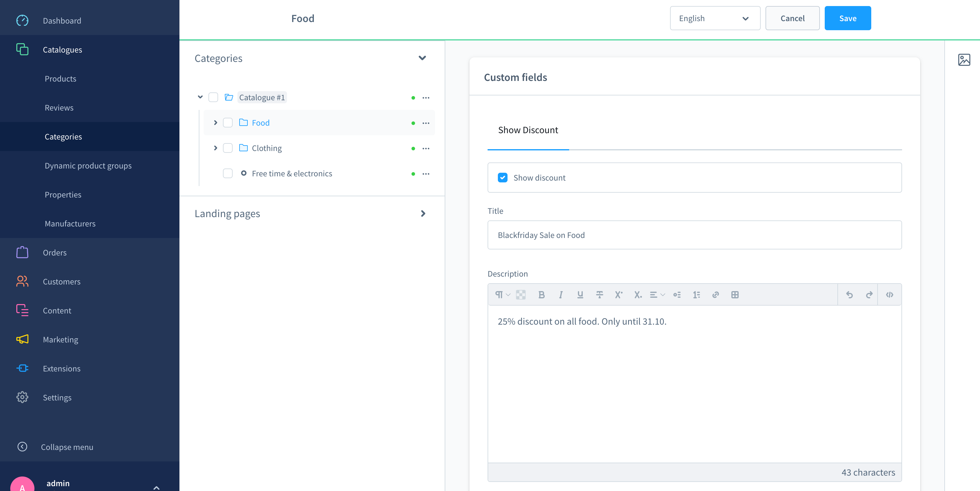Collapse the Categories panel
This screenshot has height=491, width=980.
pos(422,58)
